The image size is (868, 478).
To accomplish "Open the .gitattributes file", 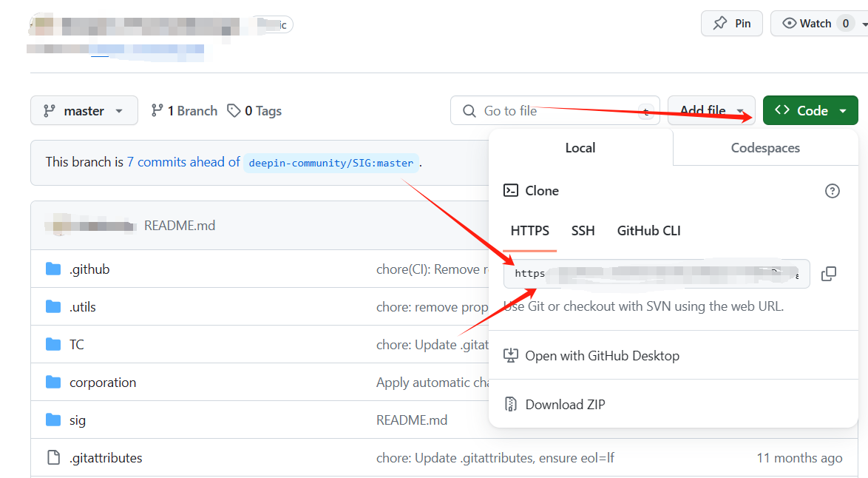I will 106,457.
